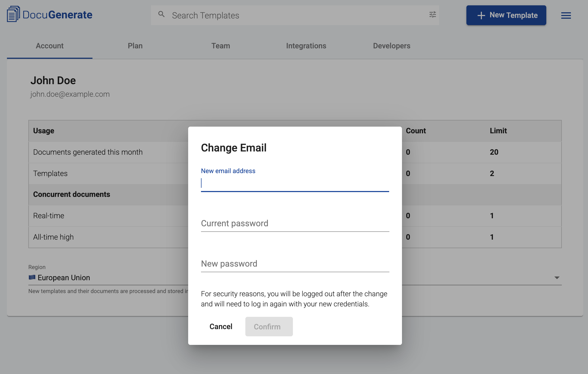Viewport: 588px width, 374px height.
Task: Click the New Template button
Action: point(506,15)
